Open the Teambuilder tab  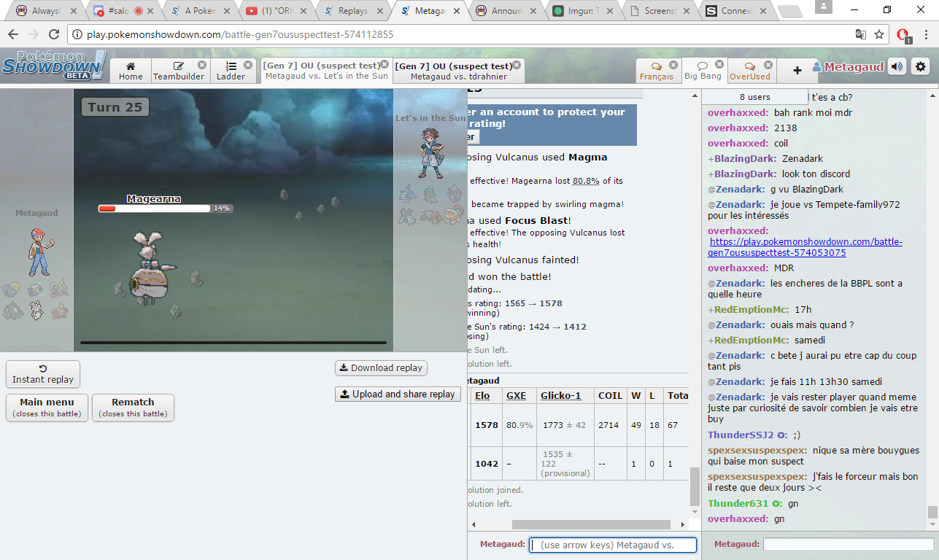179,71
